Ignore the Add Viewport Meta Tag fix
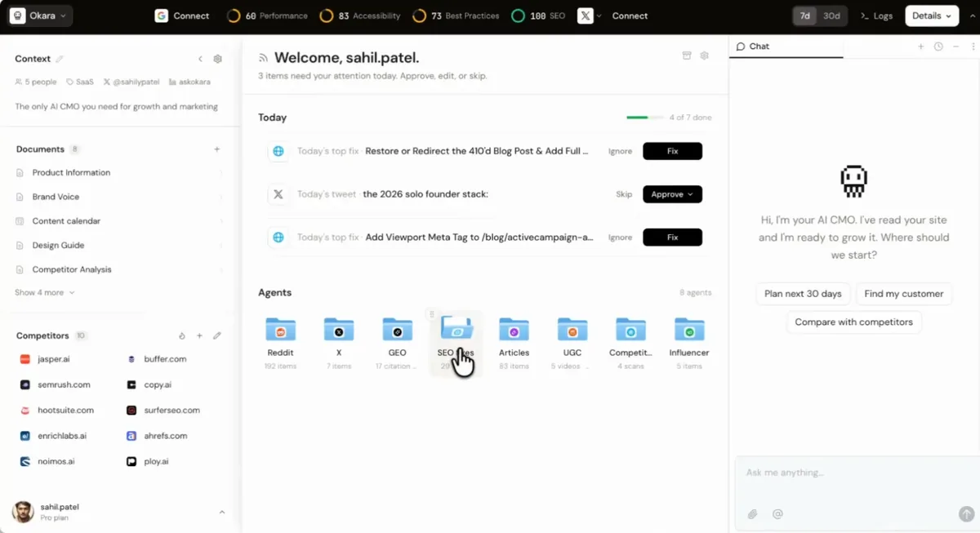The height and width of the screenshot is (533, 980). tap(621, 238)
